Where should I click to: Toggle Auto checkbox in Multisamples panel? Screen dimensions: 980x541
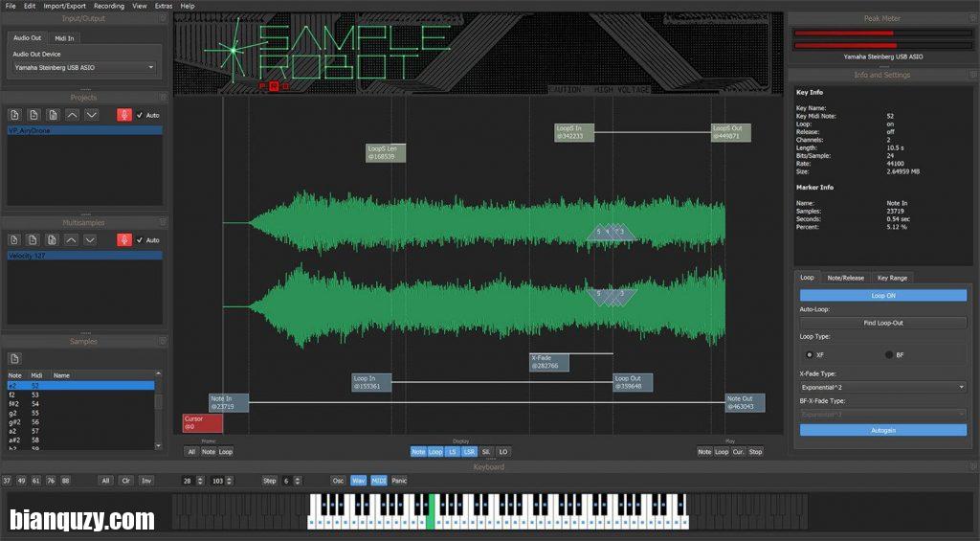[140, 240]
